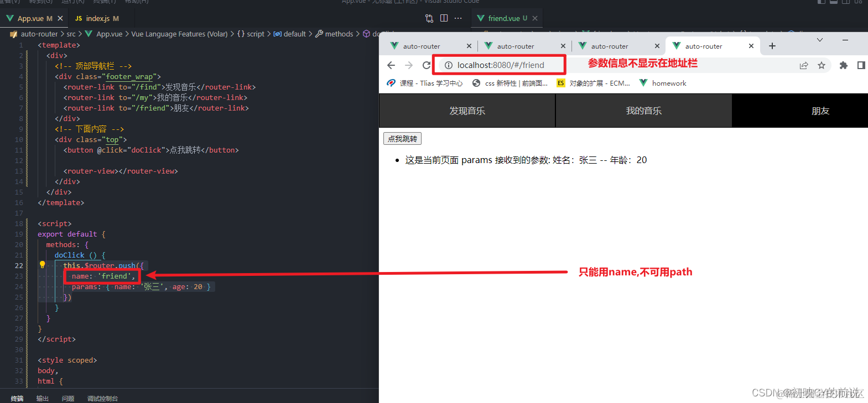Click the Vue Language Features (Volar) breadcrumb
The height and width of the screenshot is (403, 868).
pyautogui.click(x=179, y=34)
